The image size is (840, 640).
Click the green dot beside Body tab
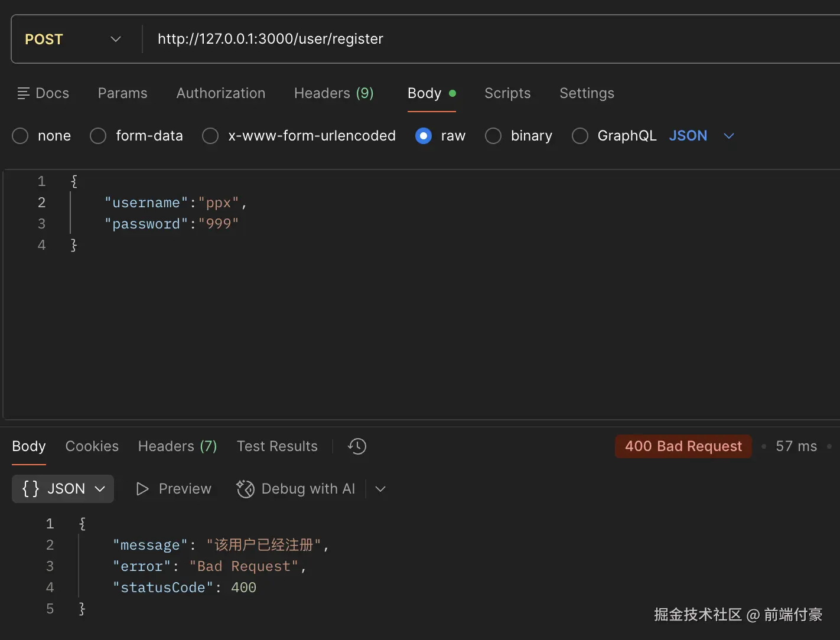[x=452, y=93]
